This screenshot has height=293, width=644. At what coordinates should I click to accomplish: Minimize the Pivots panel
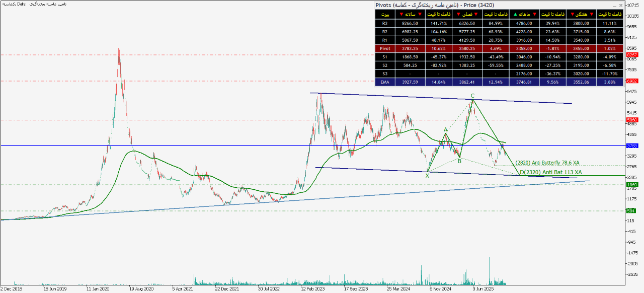pos(614,5)
